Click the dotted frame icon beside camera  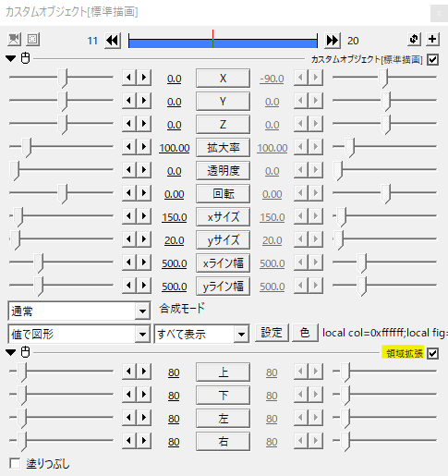(32, 40)
